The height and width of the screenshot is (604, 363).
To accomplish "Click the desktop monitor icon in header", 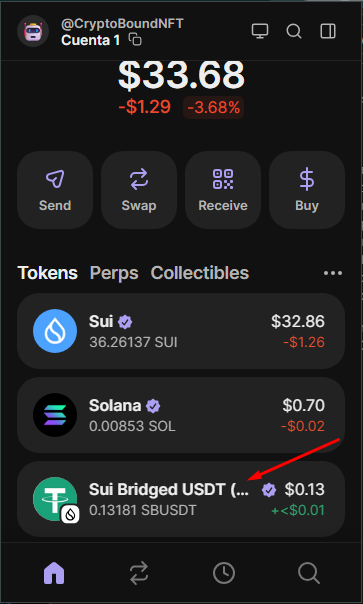I will click(260, 31).
